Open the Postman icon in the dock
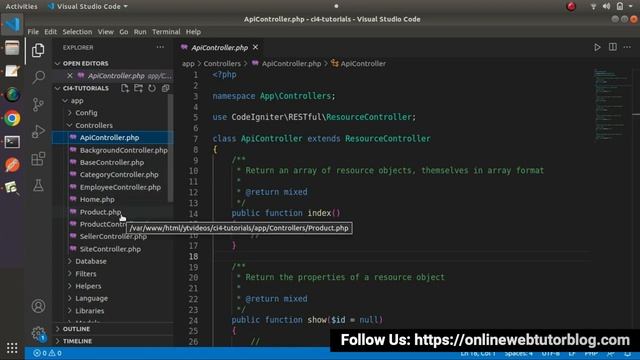 12,165
